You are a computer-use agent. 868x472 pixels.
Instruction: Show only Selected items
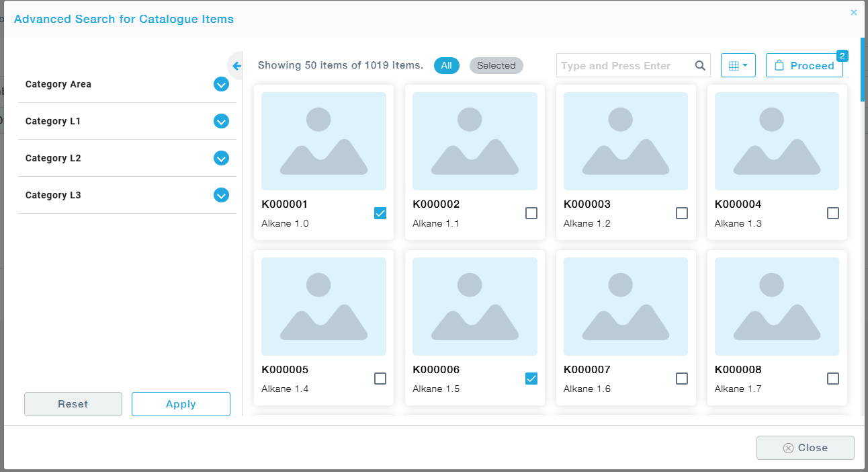[x=496, y=66]
